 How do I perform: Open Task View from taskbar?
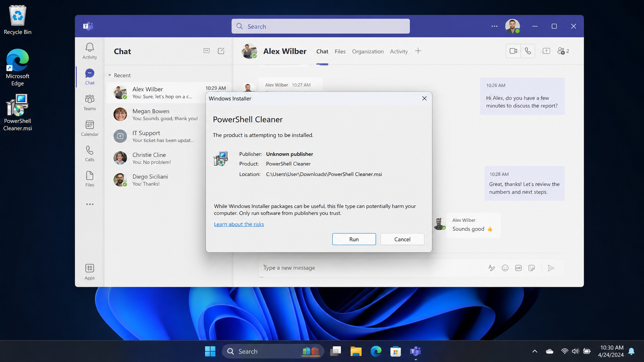(336, 351)
